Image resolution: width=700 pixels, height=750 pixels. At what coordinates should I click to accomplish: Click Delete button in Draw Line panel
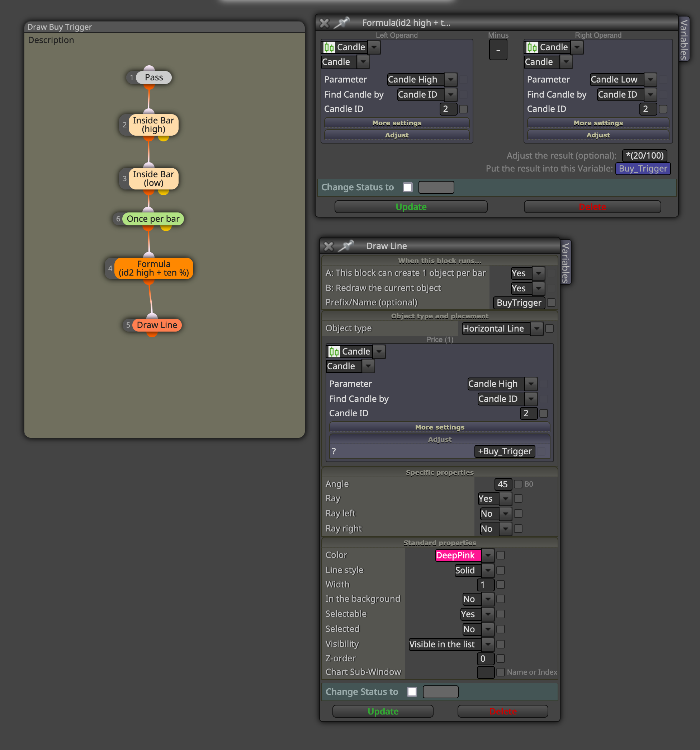coord(502,712)
